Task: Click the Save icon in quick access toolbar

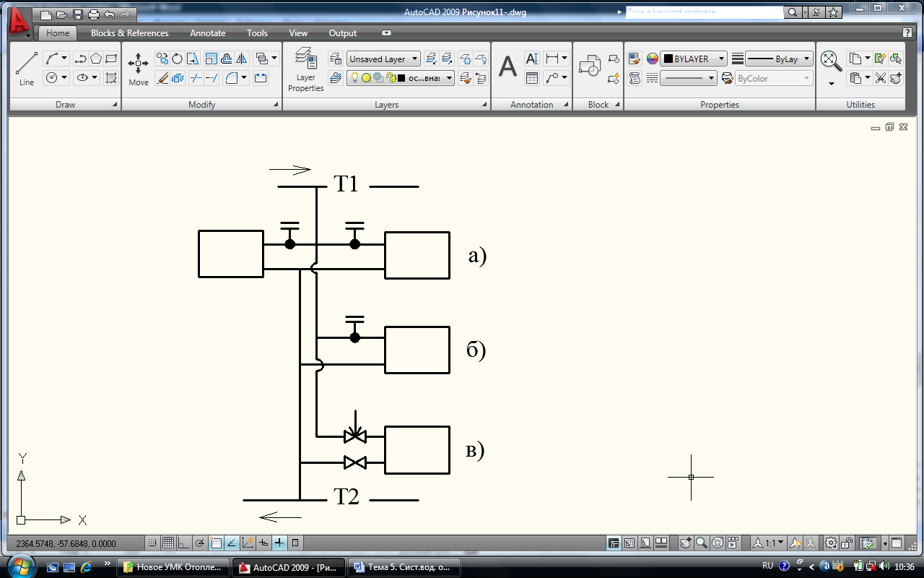Action: (x=78, y=14)
